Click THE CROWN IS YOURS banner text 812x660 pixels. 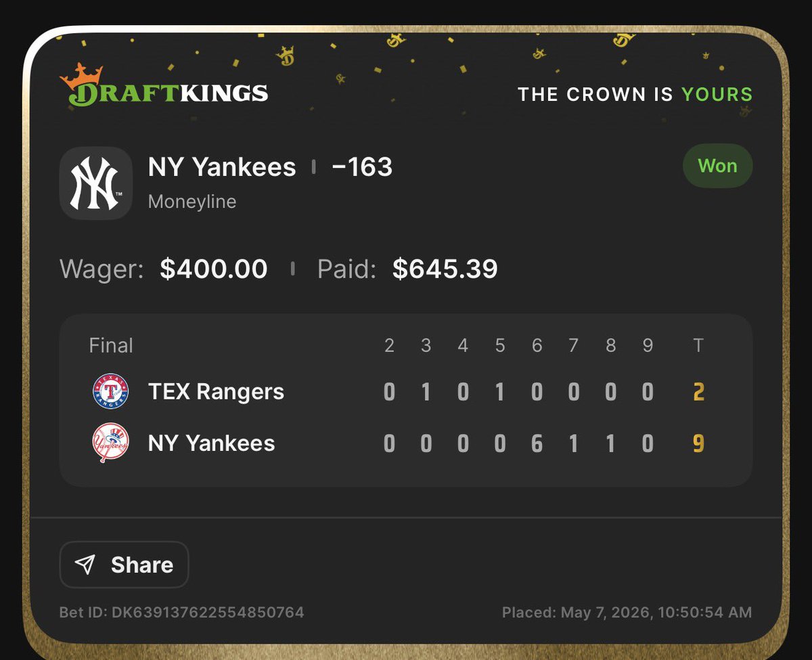coord(635,94)
